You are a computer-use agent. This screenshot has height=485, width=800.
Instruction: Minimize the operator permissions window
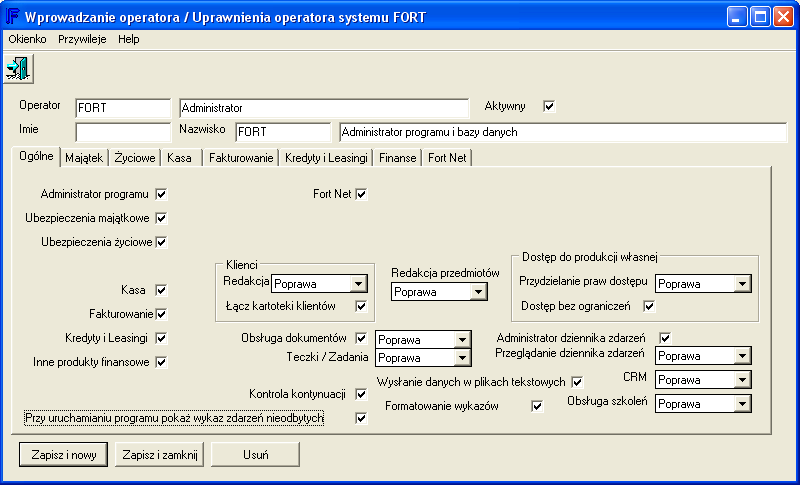point(737,17)
